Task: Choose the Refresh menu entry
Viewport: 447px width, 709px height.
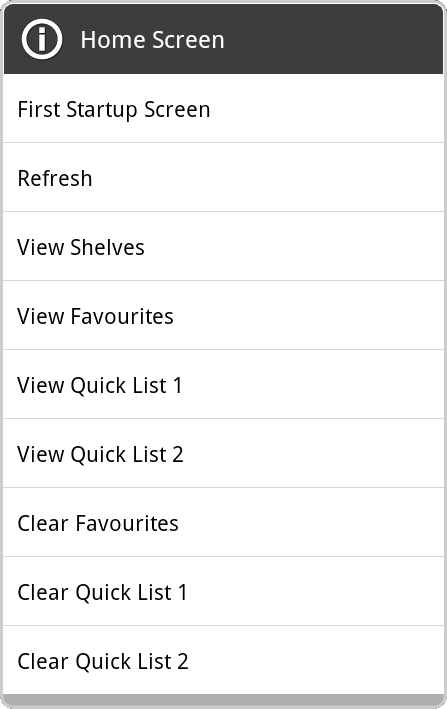Action: pos(223,177)
